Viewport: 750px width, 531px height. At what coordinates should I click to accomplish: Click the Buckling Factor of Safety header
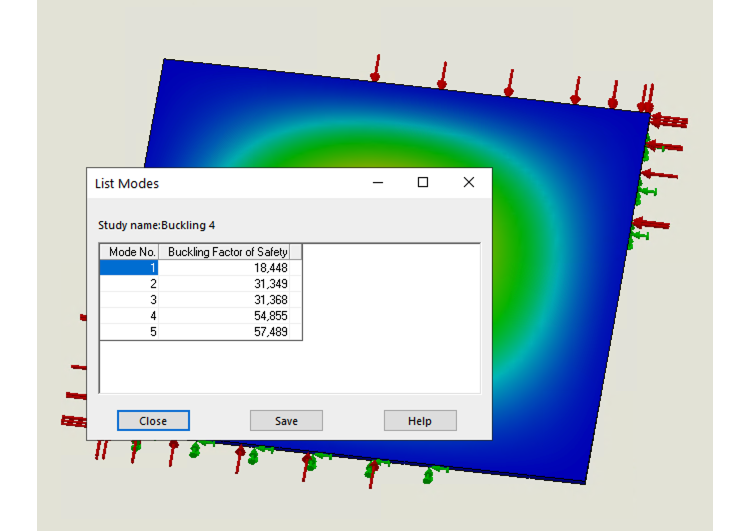click(227, 252)
